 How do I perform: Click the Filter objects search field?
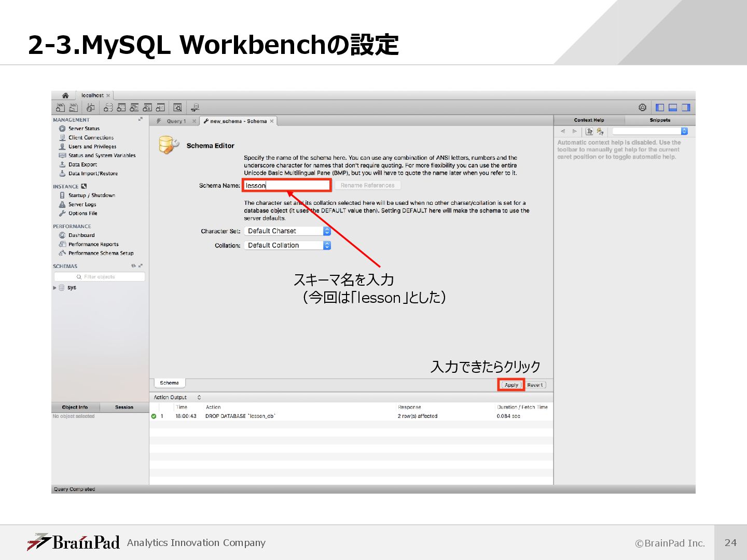pos(100,277)
